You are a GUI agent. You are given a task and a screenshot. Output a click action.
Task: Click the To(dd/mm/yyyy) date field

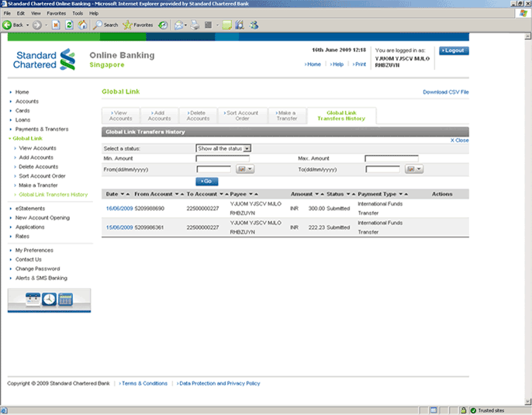(383, 169)
